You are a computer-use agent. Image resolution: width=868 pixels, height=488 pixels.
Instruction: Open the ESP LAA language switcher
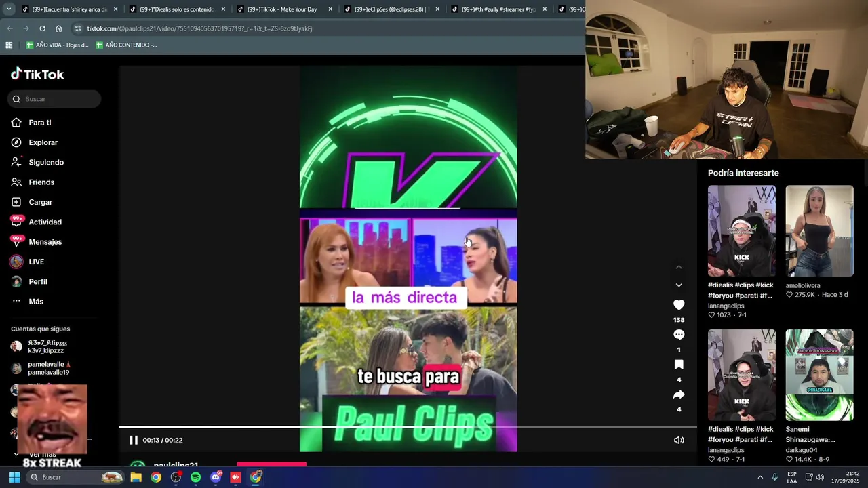792,477
